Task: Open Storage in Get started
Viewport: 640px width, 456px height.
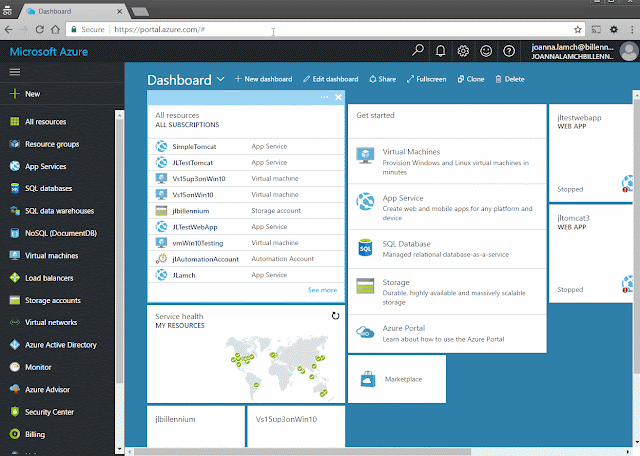Action: [x=447, y=291]
